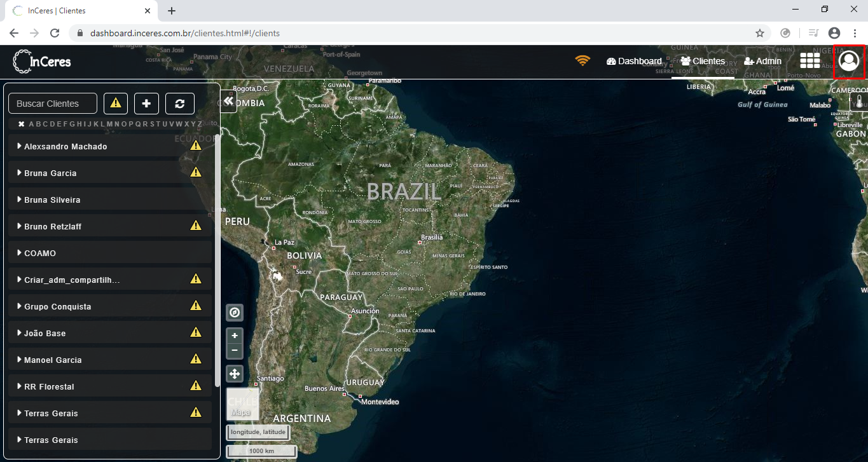Click the orange wifi status icon
The height and width of the screenshot is (462, 868).
coord(582,61)
